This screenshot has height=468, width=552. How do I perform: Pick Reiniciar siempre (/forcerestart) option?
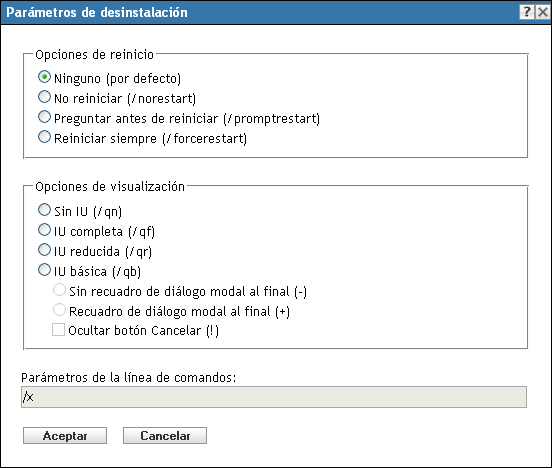pos(44,137)
